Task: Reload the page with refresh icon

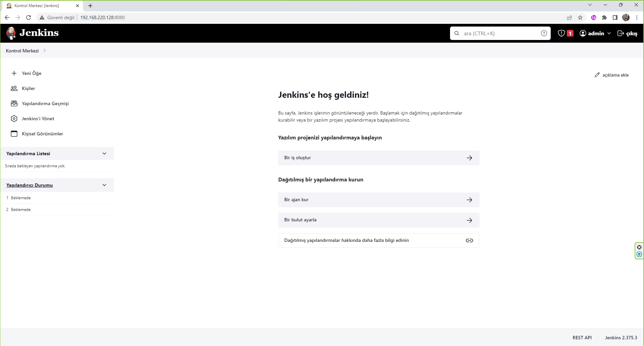Action: coord(29,17)
